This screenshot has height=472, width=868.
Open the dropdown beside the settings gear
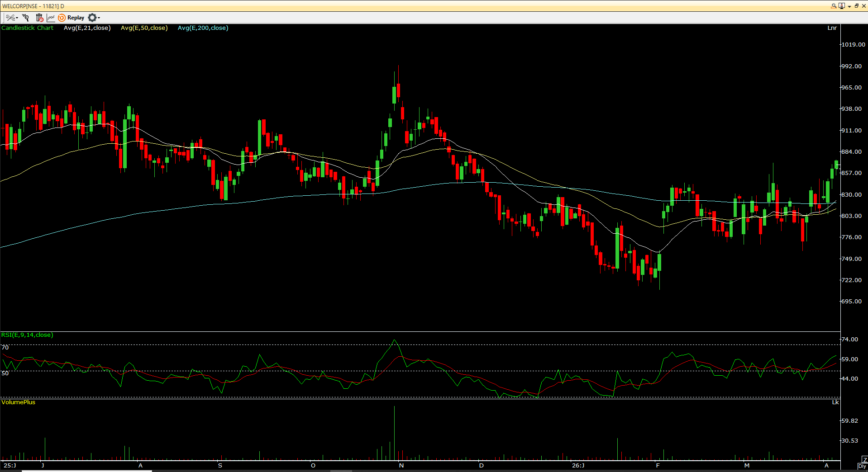click(98, 18)
